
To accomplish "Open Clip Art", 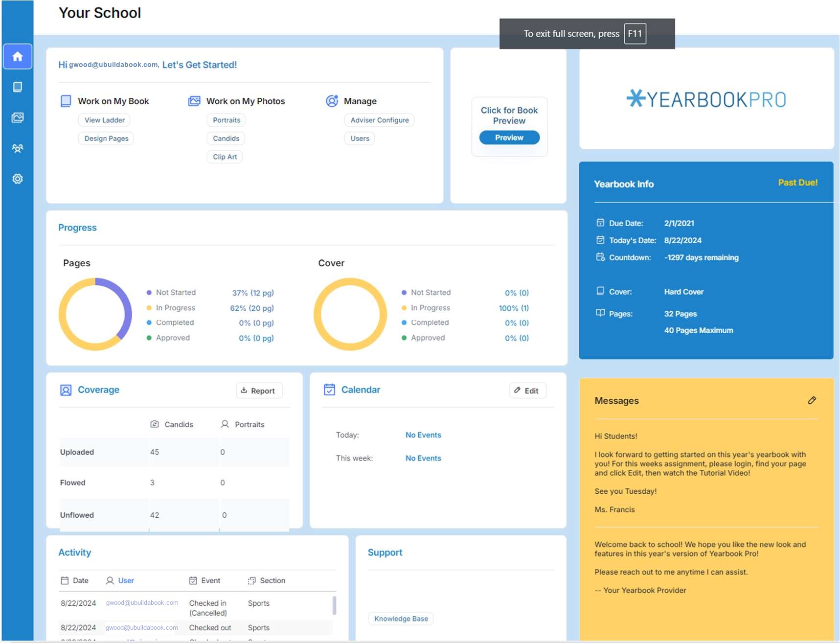I will 225,157.
